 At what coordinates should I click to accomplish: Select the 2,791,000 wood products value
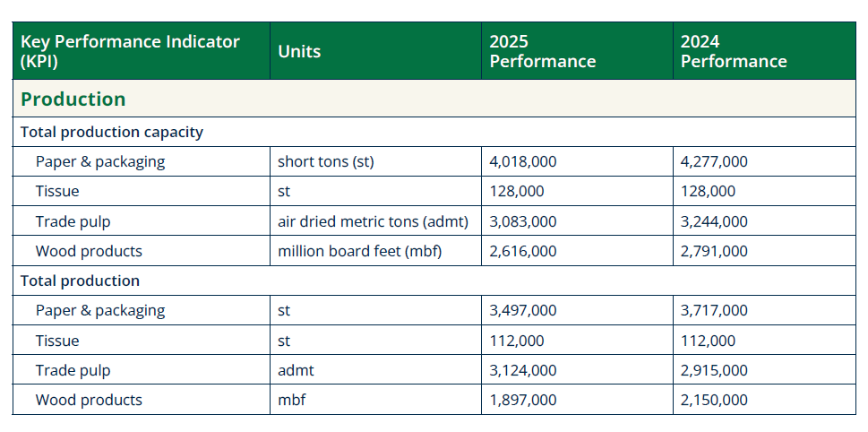pos(714,251)
